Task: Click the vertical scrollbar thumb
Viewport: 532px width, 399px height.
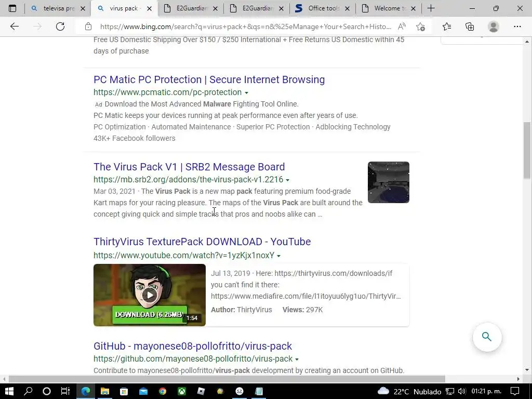Action: tap(527, 150)
